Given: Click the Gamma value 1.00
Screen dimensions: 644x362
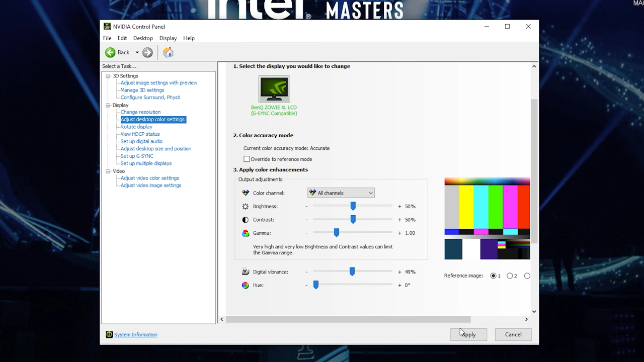Looking at the screenshot, I should (x=410, y=233).
